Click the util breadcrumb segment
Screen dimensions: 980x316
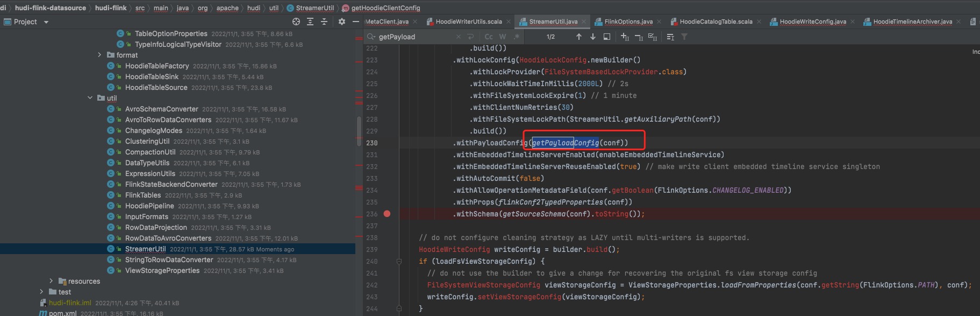point(274,8)
